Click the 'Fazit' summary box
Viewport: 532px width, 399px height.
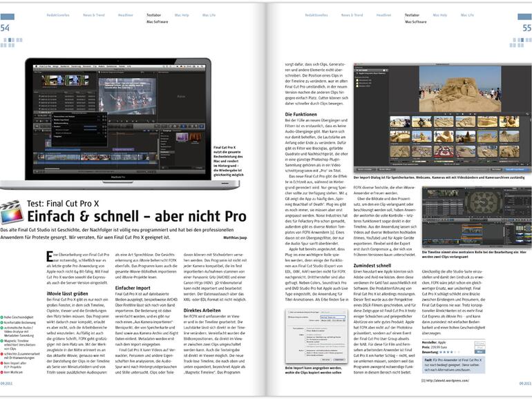pos(453,364)
